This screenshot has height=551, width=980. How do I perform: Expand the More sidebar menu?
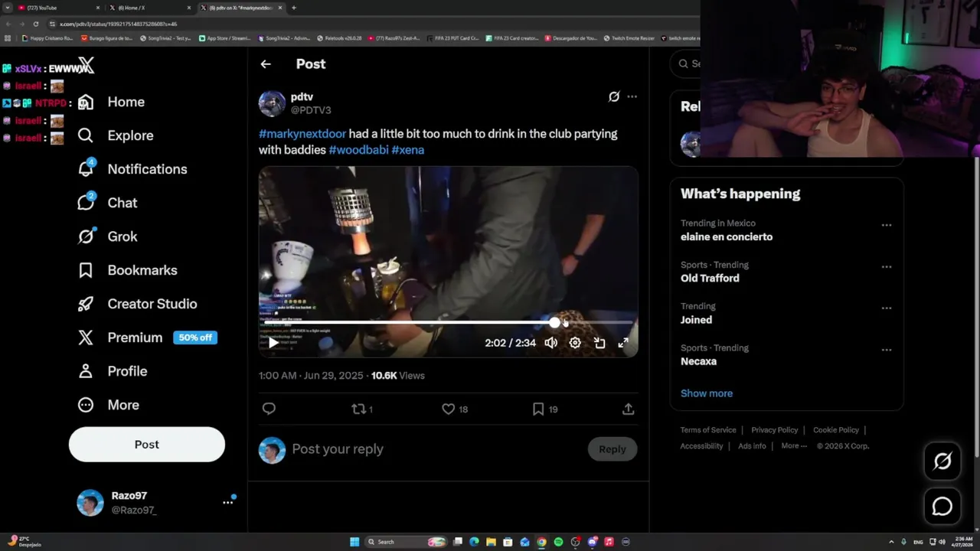[x=108, y=405]
